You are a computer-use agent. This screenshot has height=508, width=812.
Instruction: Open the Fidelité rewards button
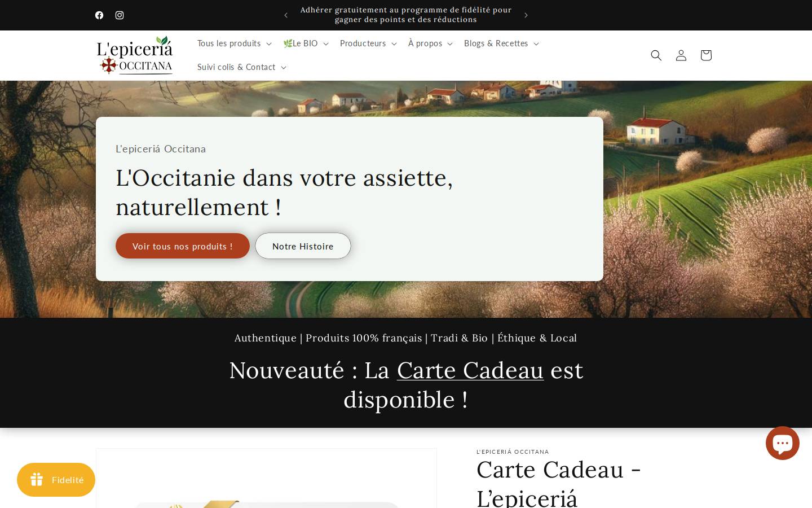point(56,480)
